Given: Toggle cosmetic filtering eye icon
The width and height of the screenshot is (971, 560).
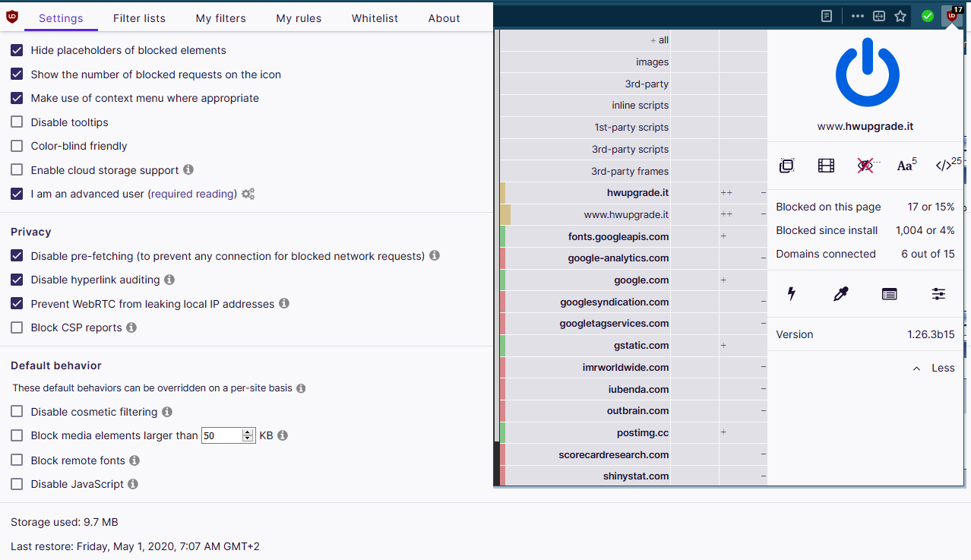Looking at the screenshot, I should click(x=866, y=165).
